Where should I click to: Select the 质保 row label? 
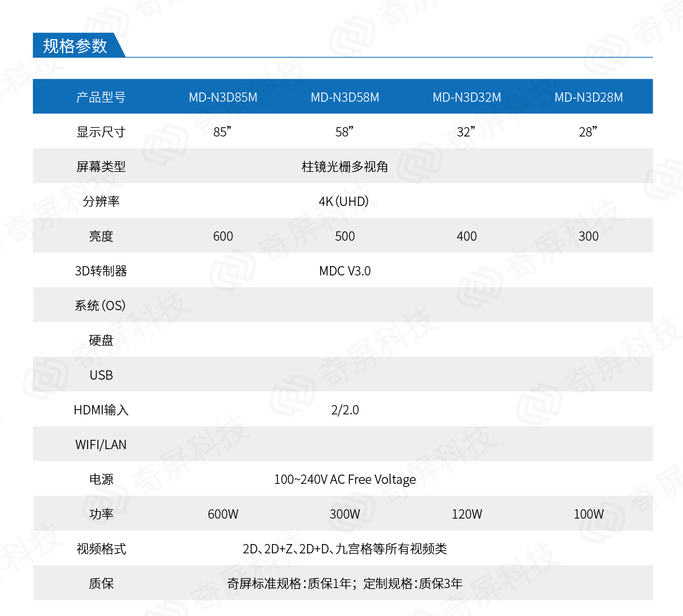101,584
